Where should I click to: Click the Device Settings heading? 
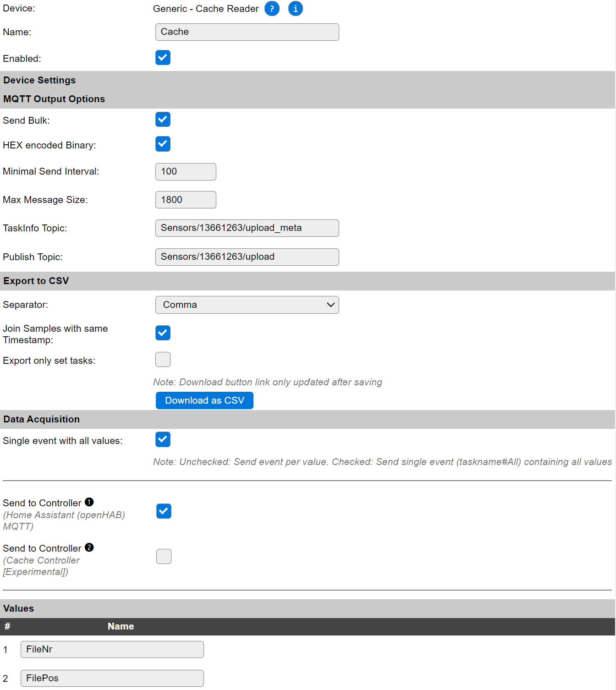pos(39,80)
